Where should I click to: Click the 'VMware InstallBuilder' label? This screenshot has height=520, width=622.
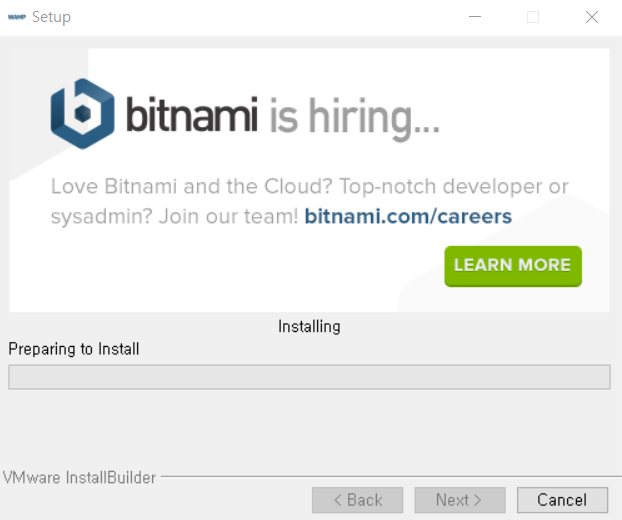(79, 478)
